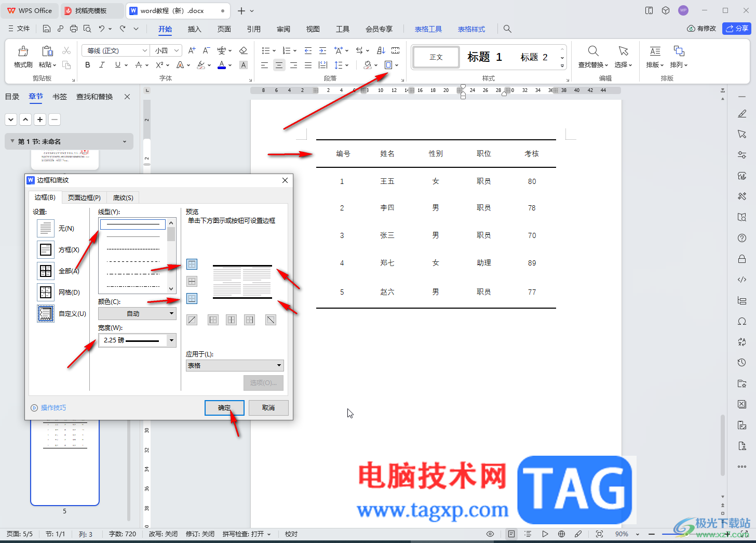Toggle the inside horizontal border button
756x543 pixels.
192,282
